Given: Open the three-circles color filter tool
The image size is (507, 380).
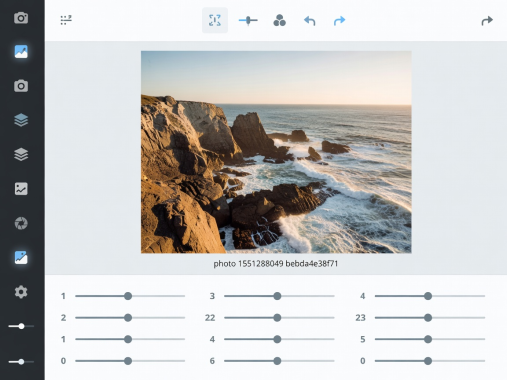Looking at the screenshot, I should (x=279, y=21).
